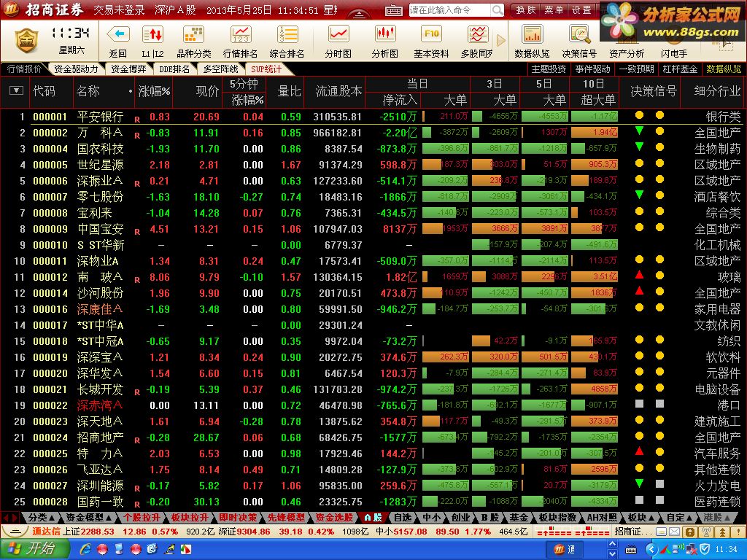Click the 换肤 skin button
747x560 pixels.
click(x=526, y=9)
